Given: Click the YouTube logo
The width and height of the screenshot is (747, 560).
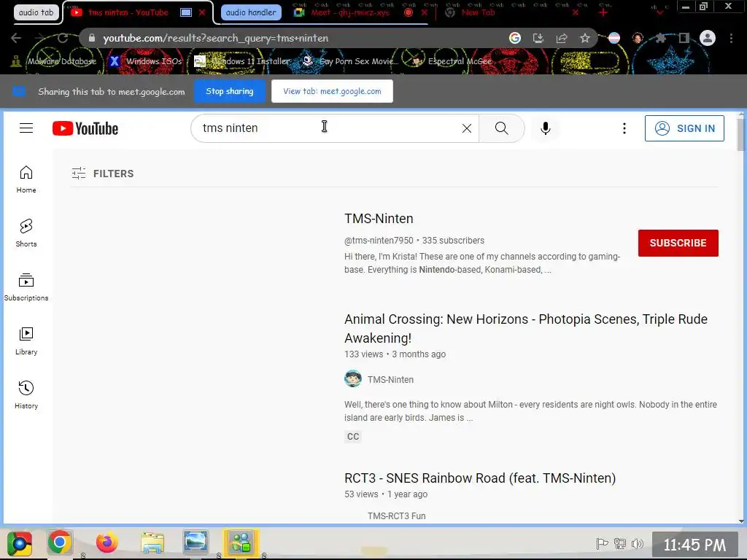Looking at the screenshot, I should coord(85,128).
